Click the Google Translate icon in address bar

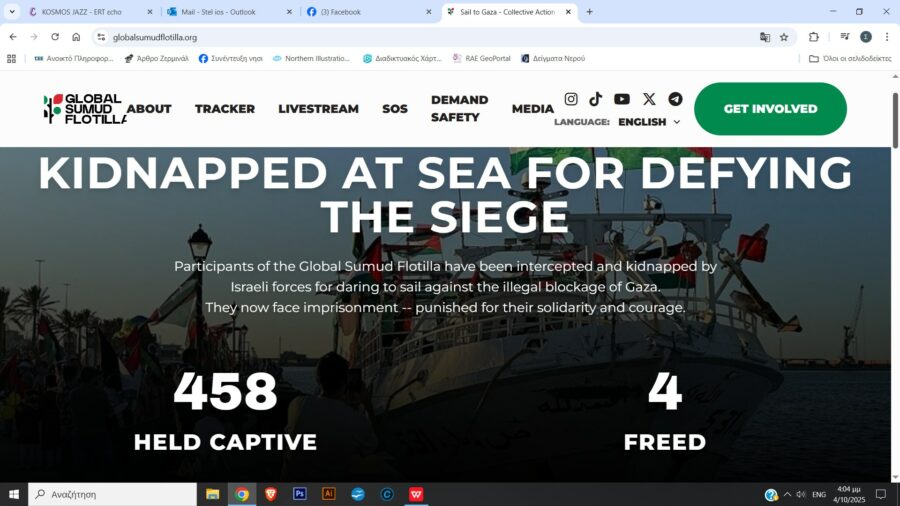(765, 37)
